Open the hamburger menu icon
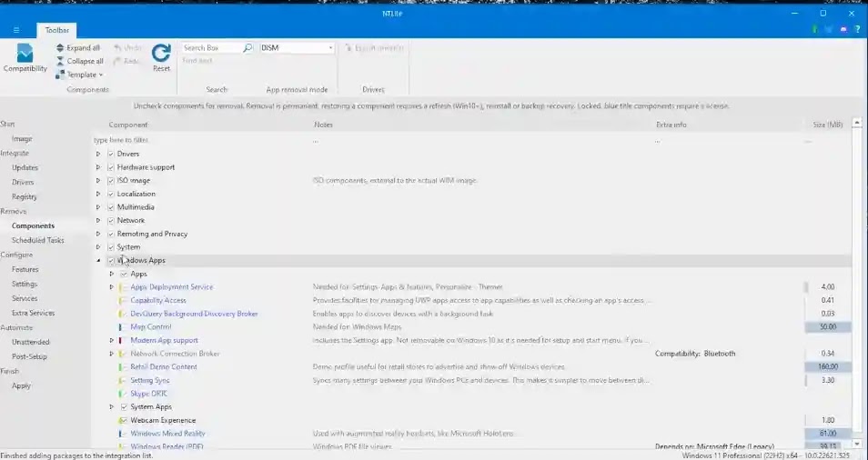The width and height of the screenshot is (868, 460). coord(16,30)
